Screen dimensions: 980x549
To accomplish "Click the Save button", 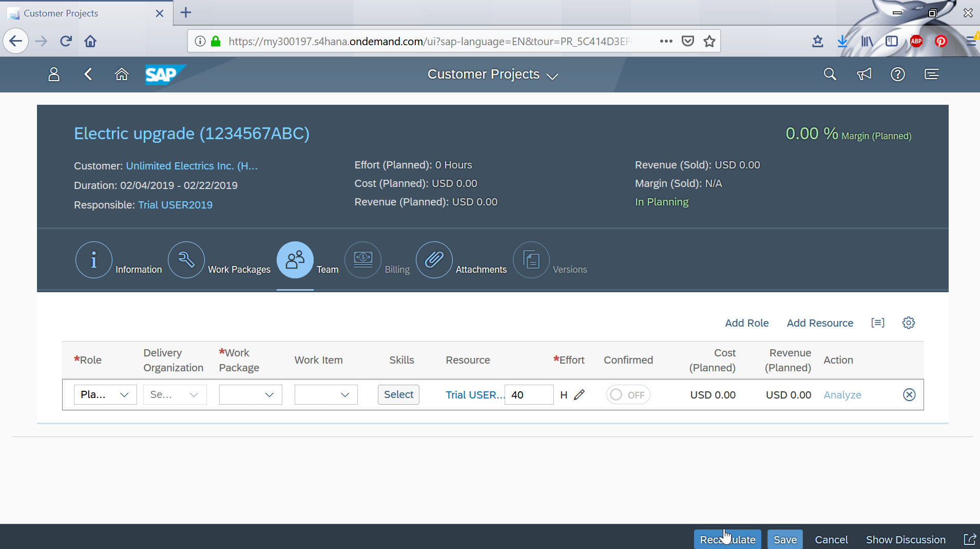I will 784,539.
